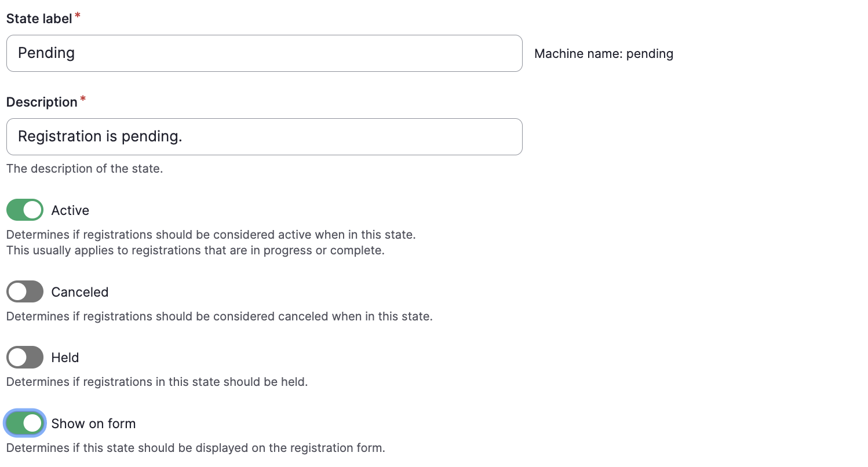Click the 'Description' field heading
The width and height of the screenshot is (868, 467).
click(42, 102)
